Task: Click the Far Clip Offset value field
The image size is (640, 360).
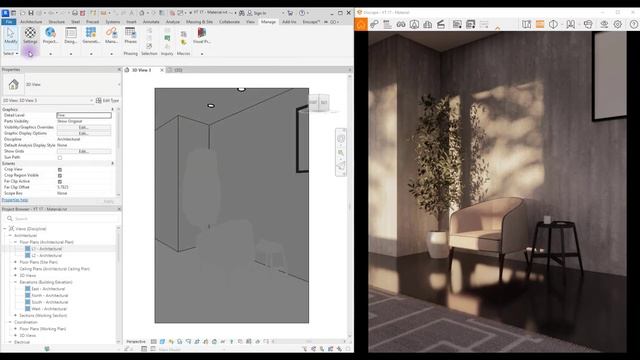Action: click(x=84, y=187)
